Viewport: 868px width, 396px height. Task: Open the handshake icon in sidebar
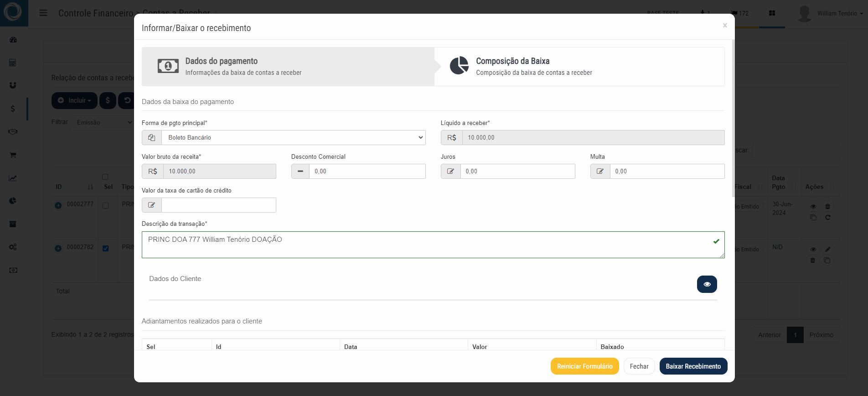point(13,132)
